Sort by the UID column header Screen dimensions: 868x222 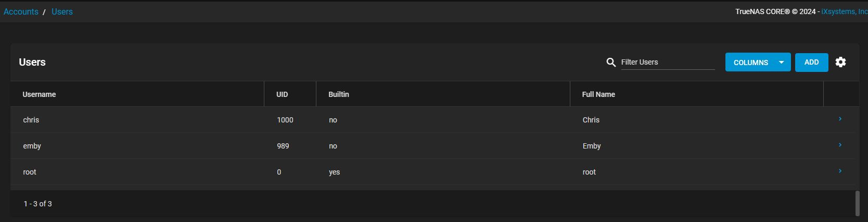point(282,94)
